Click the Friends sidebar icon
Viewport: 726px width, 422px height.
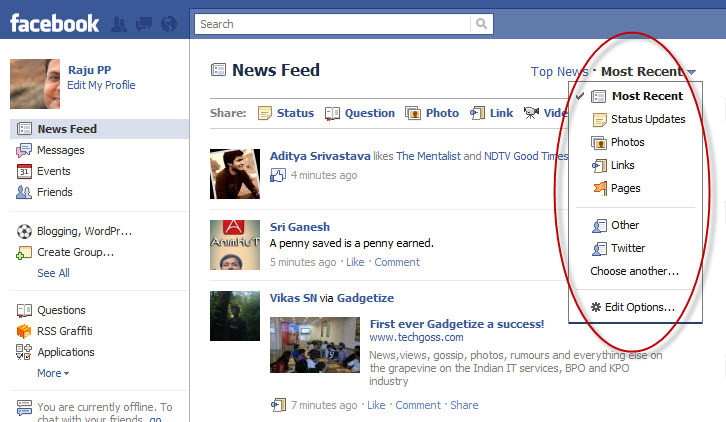click(x=24, y=192)
